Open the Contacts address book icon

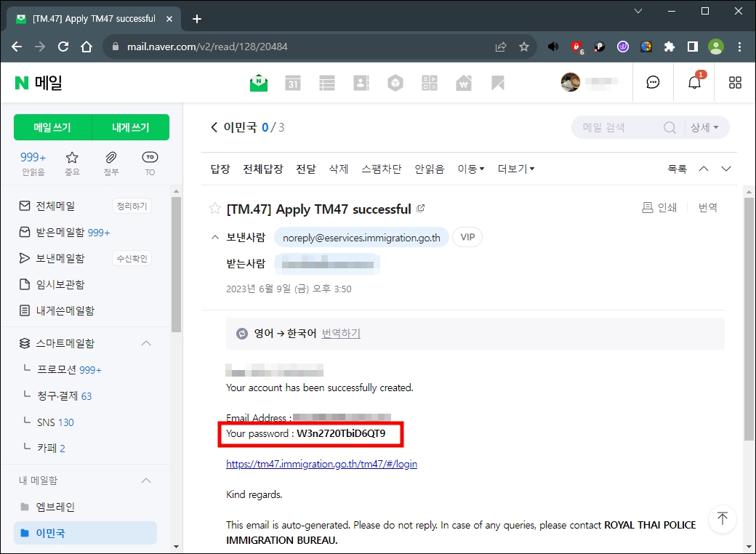pyautogui.click(x=361, y=82)
